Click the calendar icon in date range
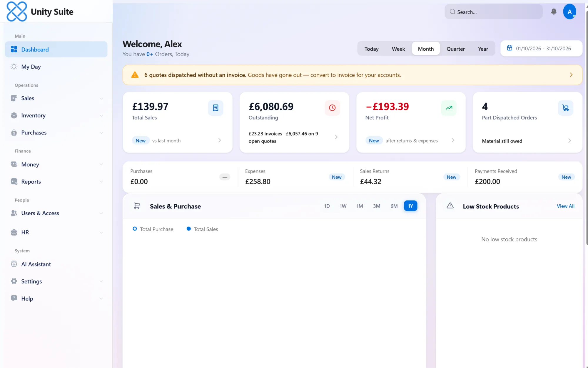This screenshot has width=588, height=368. [x=510, y=48]
